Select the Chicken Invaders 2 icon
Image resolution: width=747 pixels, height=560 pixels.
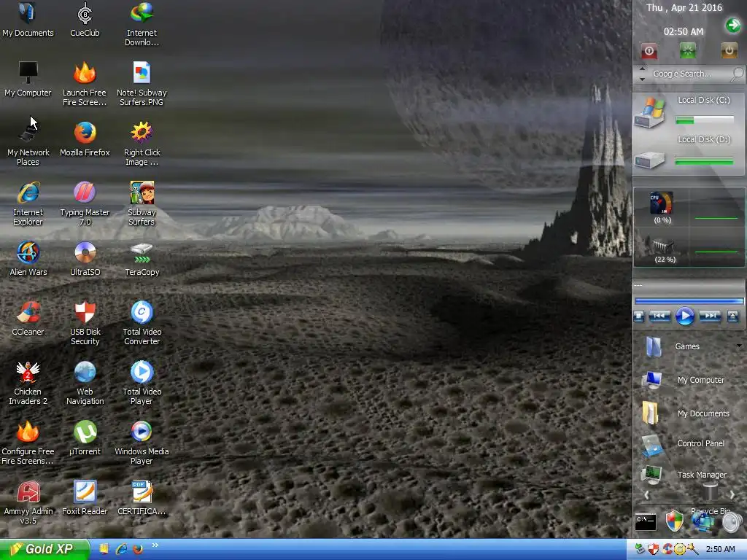[x=28, y=383]
